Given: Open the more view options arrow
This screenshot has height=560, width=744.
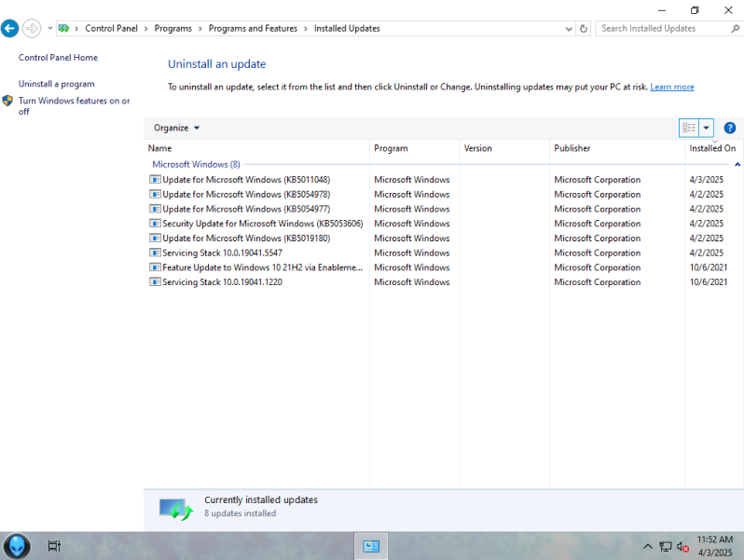Looking at the screenshot, I should point(706,128).
